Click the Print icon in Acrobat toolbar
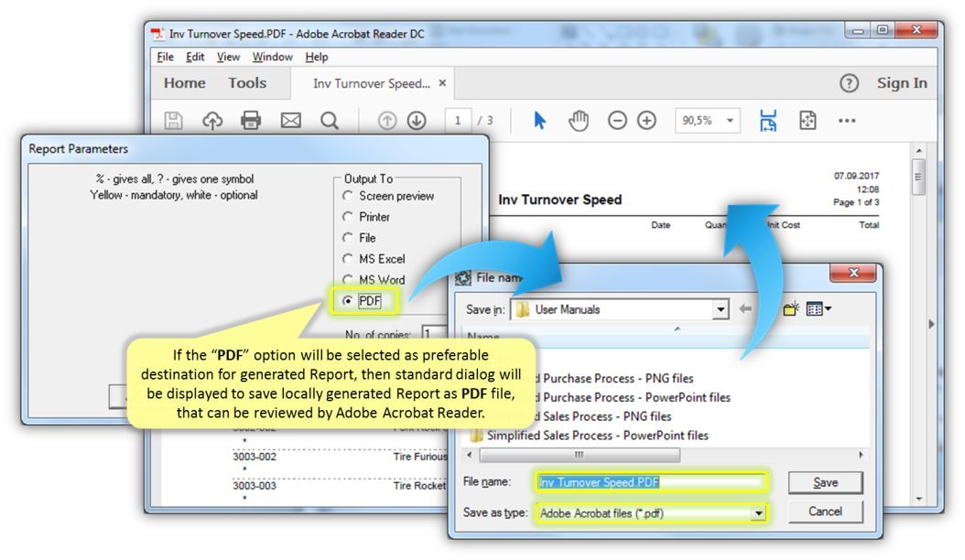This screenshot has width=965, height=560. coord(251,120)
